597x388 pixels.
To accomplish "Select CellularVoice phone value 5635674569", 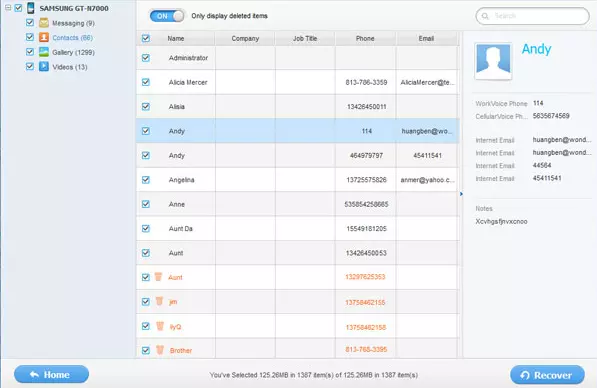I will [551, 116].
